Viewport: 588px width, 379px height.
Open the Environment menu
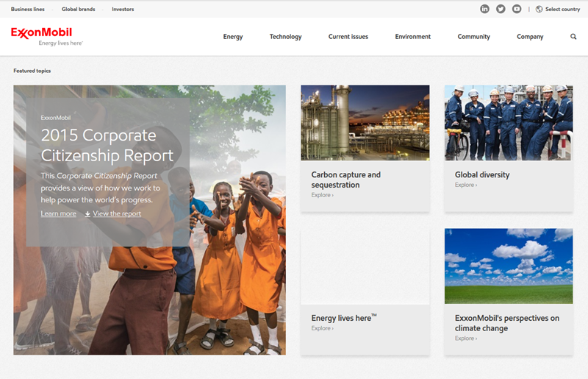click(412, 37)
